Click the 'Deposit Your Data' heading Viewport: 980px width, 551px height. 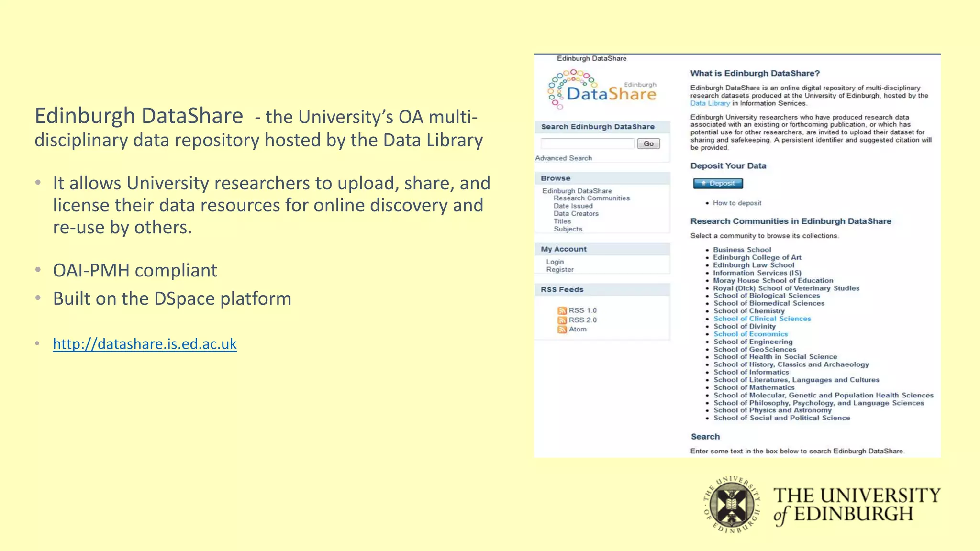pyautogui.click(x=728, y=166)
